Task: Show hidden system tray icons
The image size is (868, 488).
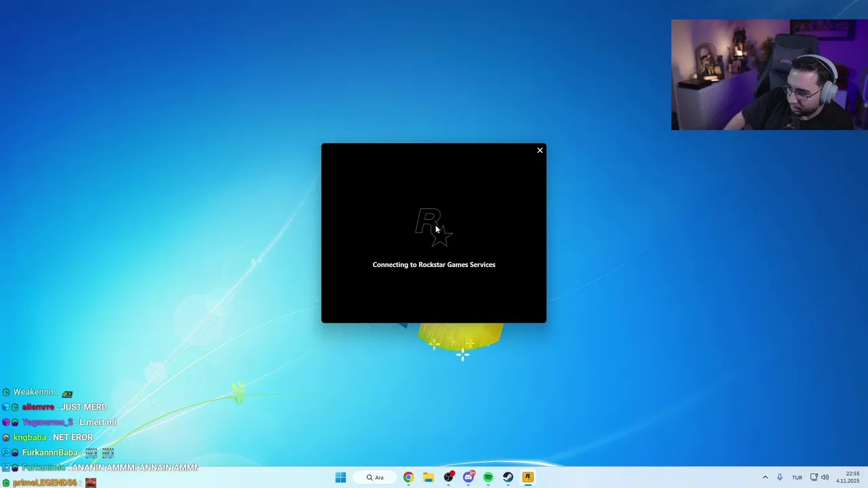Action: point(765,477)
